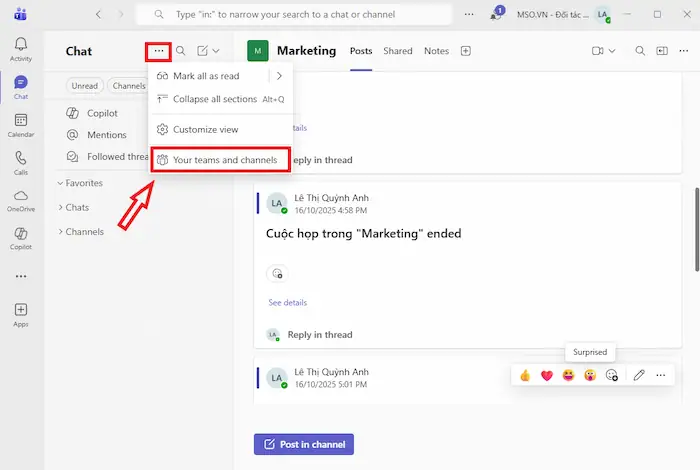Open See details link under meeting
The image size is (700, 470).
point(287,302)
